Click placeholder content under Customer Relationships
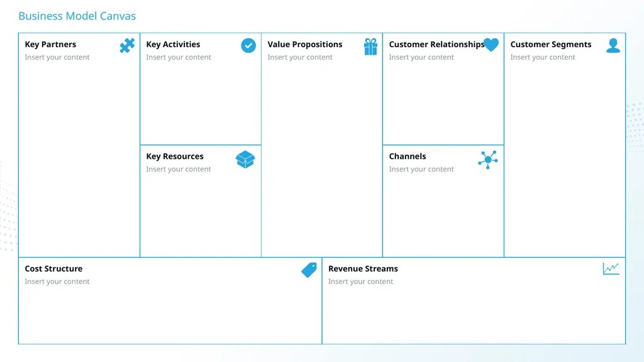 click(421, 57)
